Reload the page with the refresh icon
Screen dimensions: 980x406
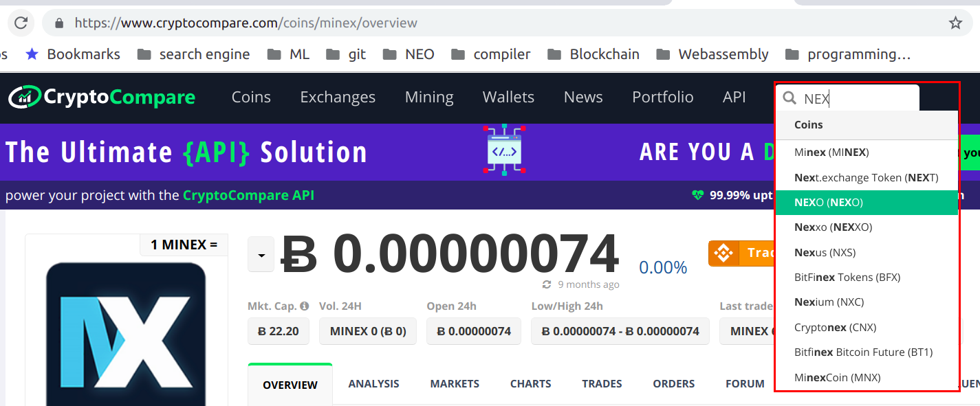click(21, 23)
